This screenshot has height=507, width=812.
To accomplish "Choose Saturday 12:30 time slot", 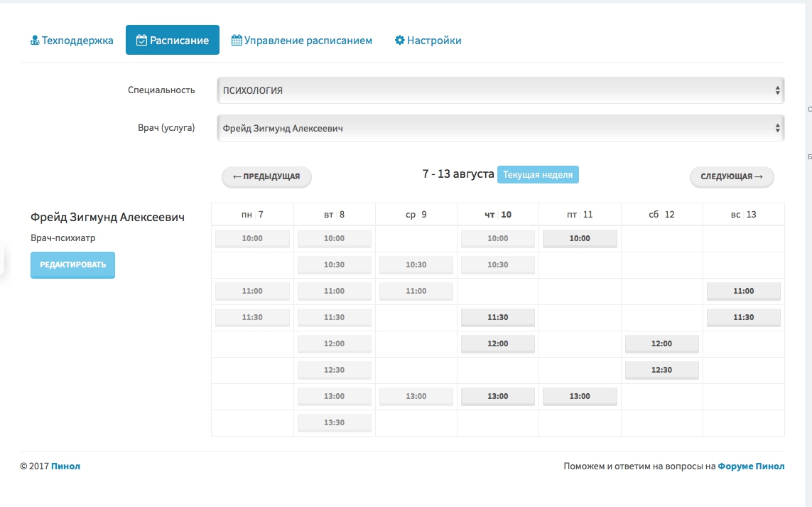I will [x=661, y=370].
